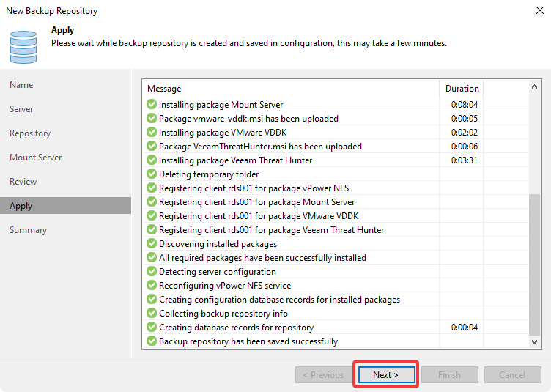Click the Duration column header
Screen dimensions: 551x392
pyautogui.click(x=462, y=89)
